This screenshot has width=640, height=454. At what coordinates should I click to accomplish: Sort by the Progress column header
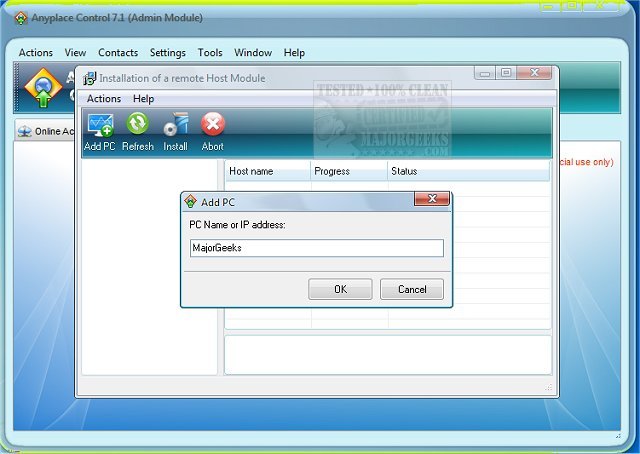(349, 171)
